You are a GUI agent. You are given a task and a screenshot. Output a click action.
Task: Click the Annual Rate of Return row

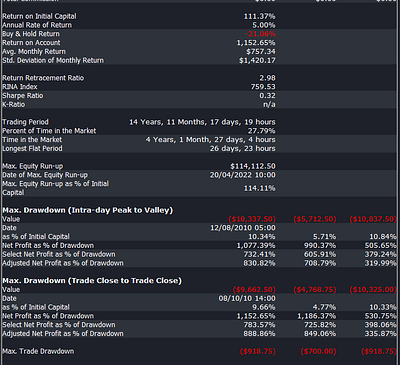(200, 25)
